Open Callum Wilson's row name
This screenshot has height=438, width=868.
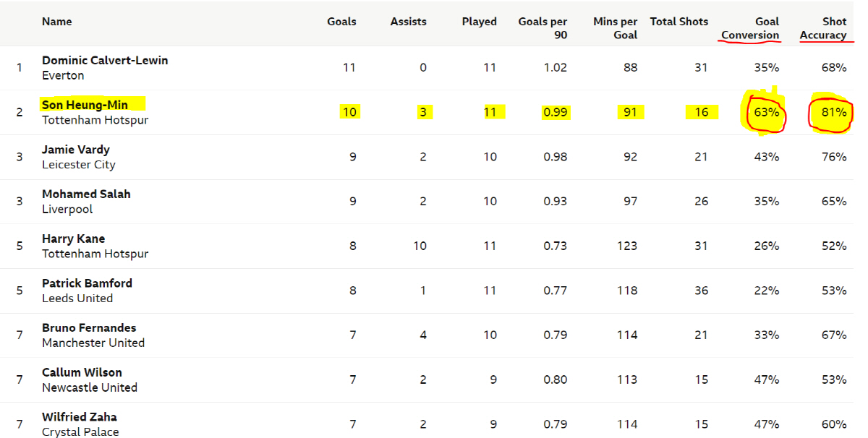pyautogui.click(x=82, y=373)
